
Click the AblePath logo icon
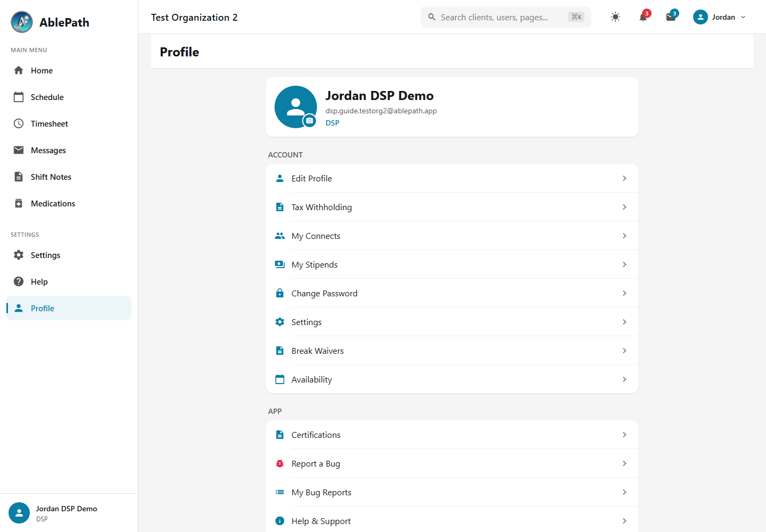click(x=22, y=22)
